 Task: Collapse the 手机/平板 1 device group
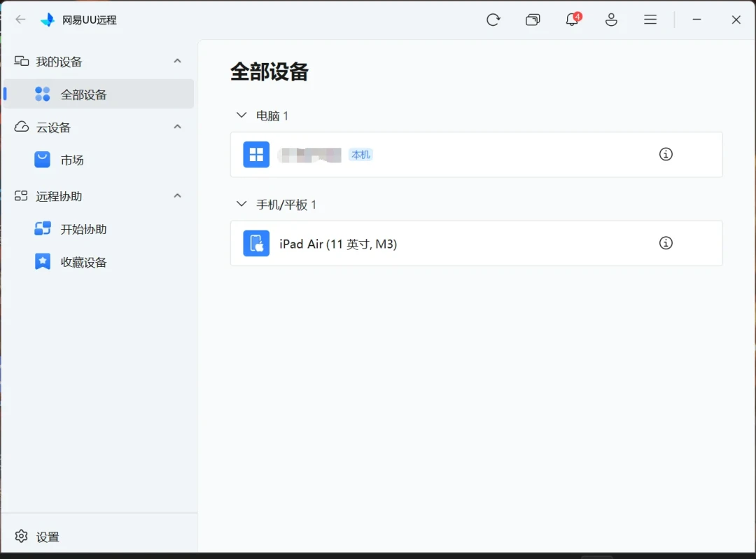tap(241, 204)
